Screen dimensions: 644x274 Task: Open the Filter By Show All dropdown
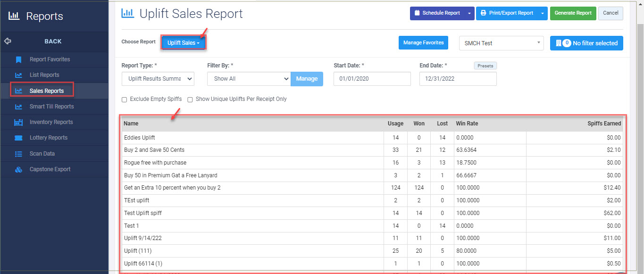click(249, 79)
